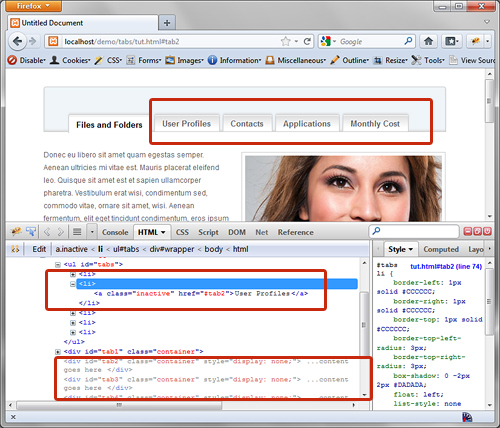The image size is (500, 428).
Task: Click inside the Google search field
Action: tap(368, 41)
